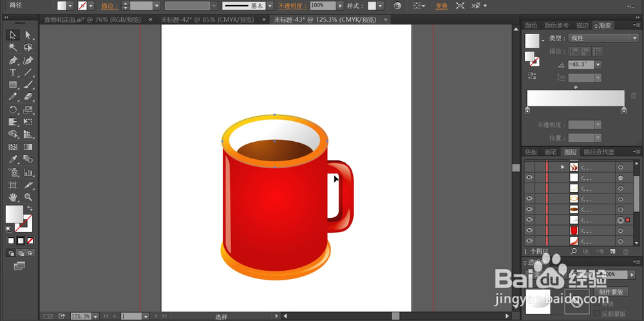
Task: Select the Paintbrush tool
Action: tap(28, 84)
